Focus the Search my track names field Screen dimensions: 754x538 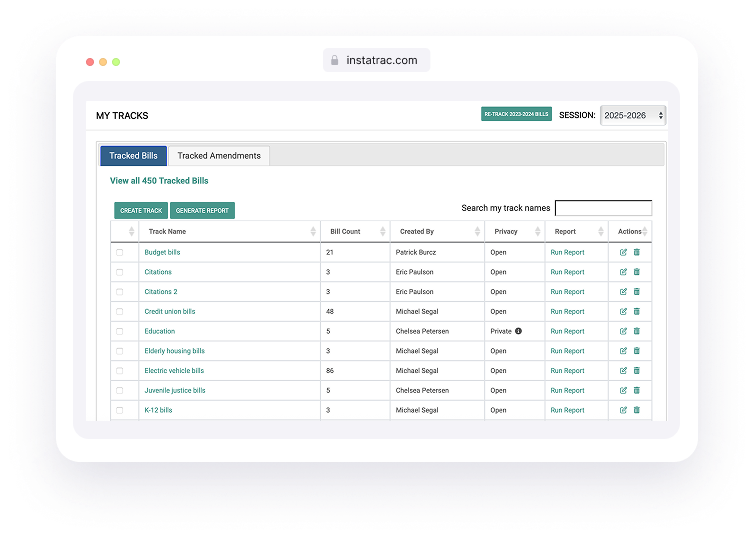click(603, 208)
